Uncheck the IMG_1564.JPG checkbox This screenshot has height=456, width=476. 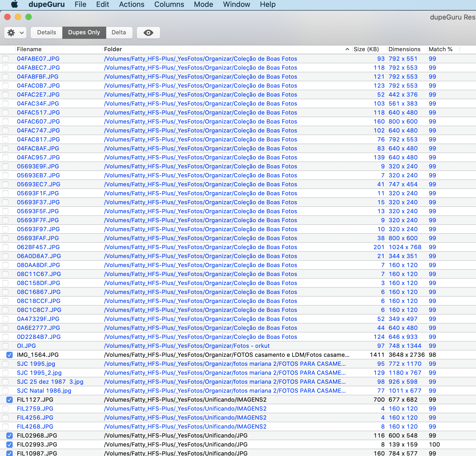(10, 355)
